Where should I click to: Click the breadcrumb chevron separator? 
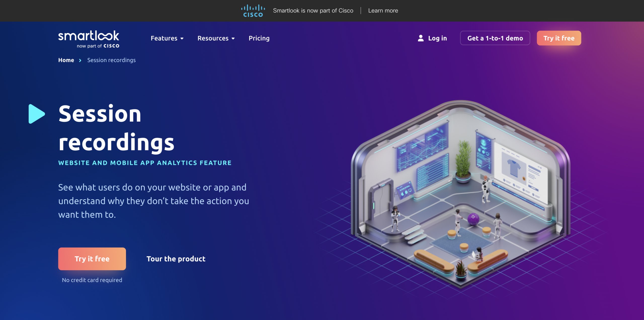[x=80, y=60]
